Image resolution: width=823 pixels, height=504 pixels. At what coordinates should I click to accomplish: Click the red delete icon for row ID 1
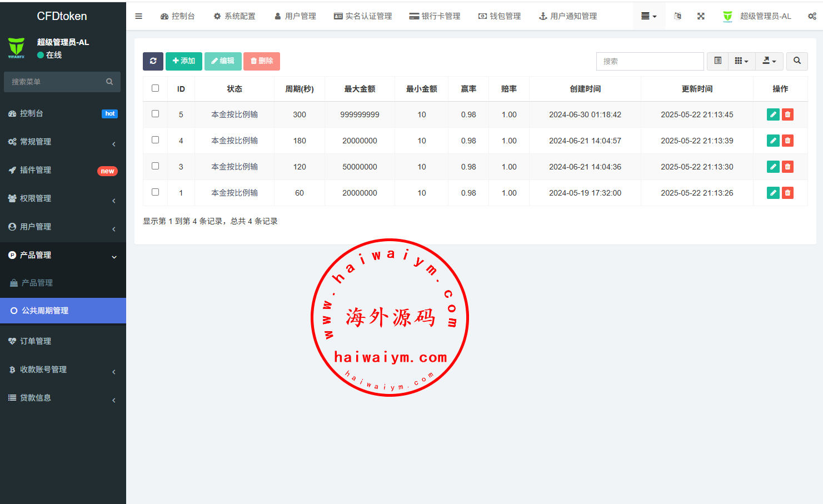[x=787, y=193]
